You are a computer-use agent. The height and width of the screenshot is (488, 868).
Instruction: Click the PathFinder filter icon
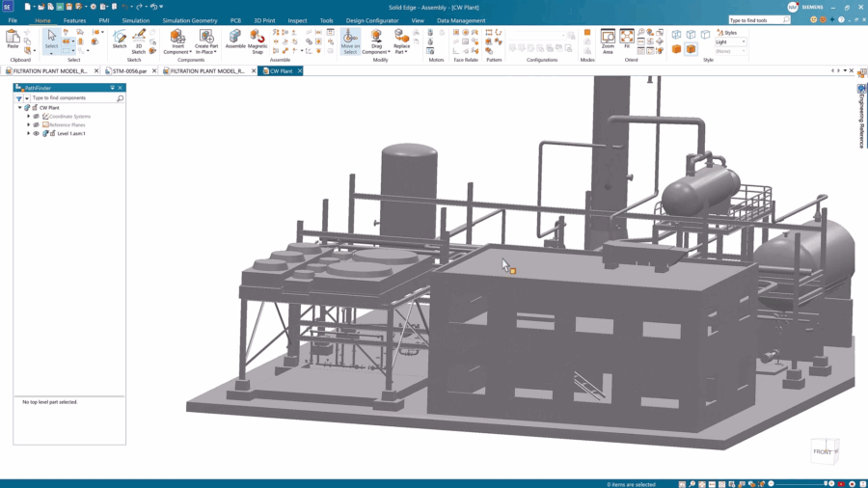point(19,98)
